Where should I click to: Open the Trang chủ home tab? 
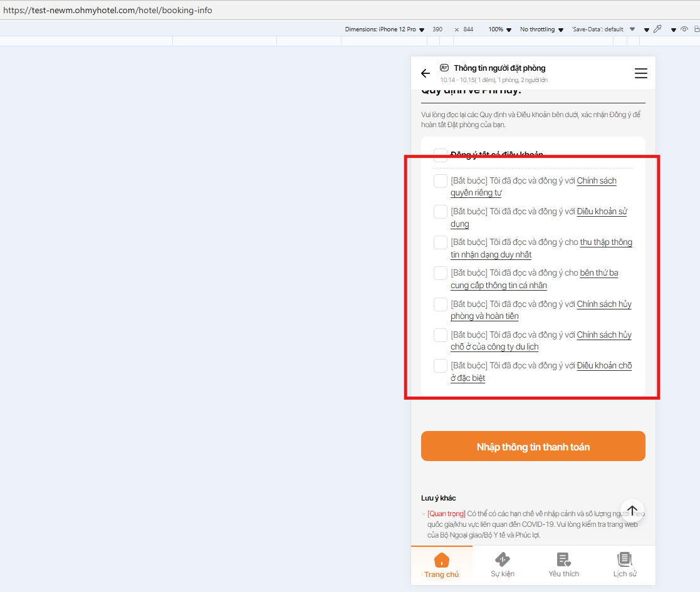(442, 566)
